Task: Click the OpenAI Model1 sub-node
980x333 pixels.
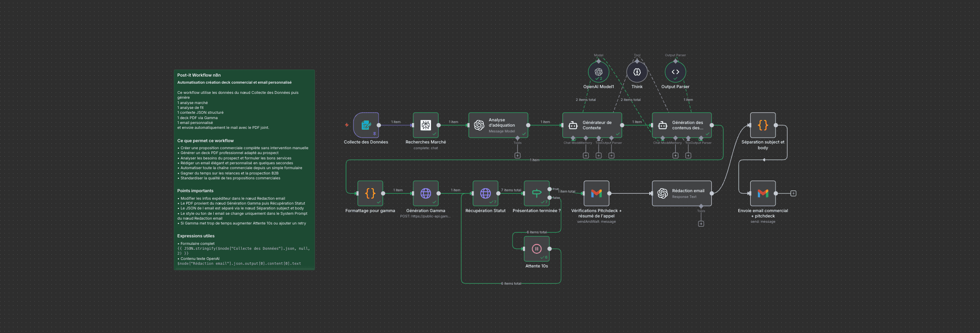Action: click(x=598, y=72)
